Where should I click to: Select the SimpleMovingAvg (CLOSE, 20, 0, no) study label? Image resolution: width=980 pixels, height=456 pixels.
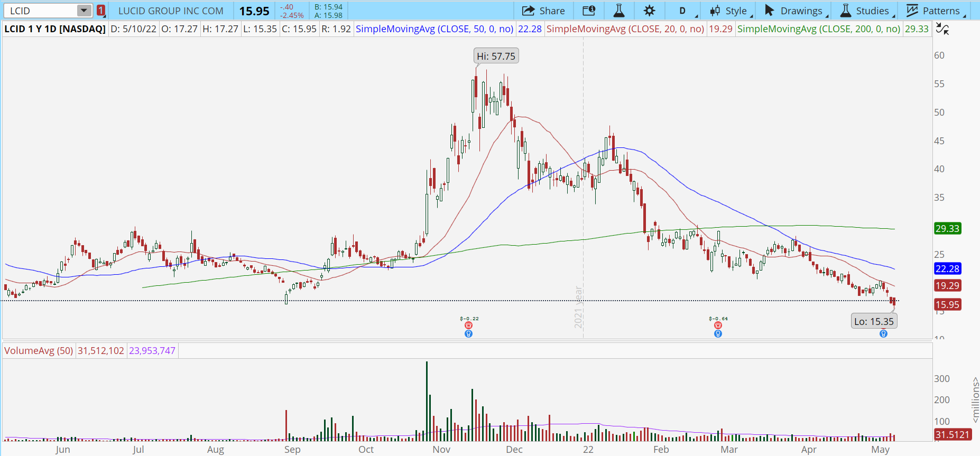point(625,29)
